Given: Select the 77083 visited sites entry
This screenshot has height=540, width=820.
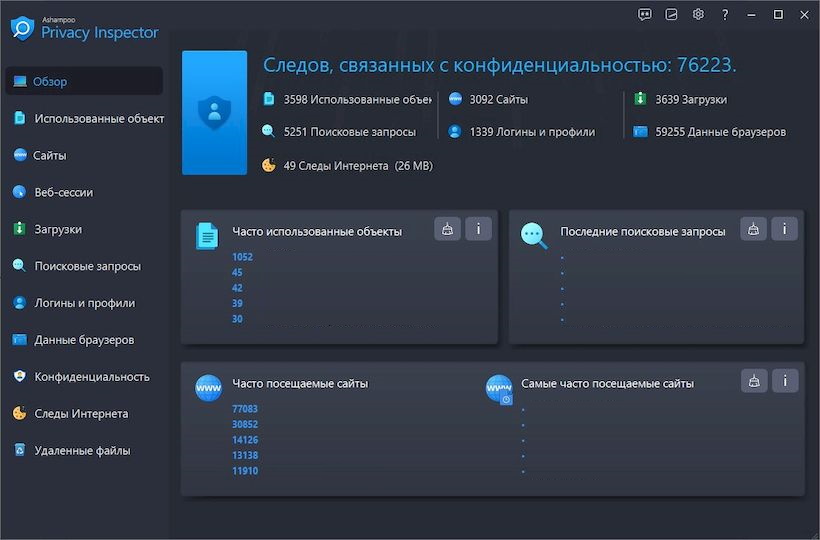Looking at the screenshot, I should [x=245, y=409].
